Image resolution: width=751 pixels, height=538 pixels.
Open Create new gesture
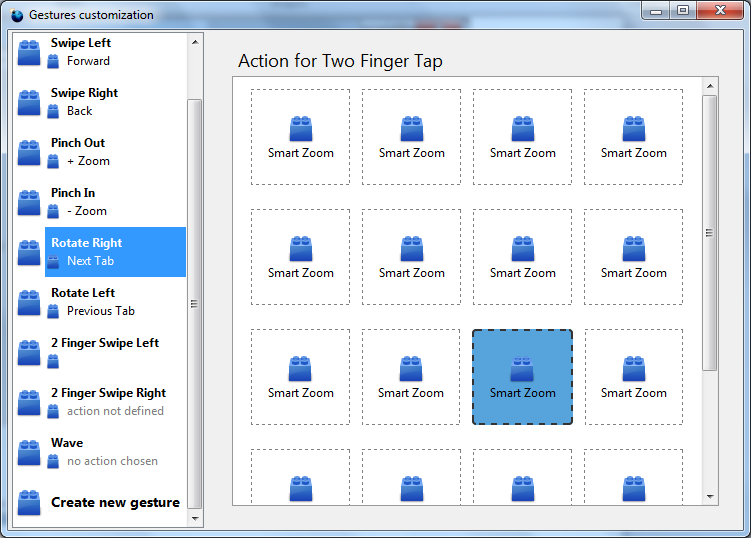click(x=115, y=503)
